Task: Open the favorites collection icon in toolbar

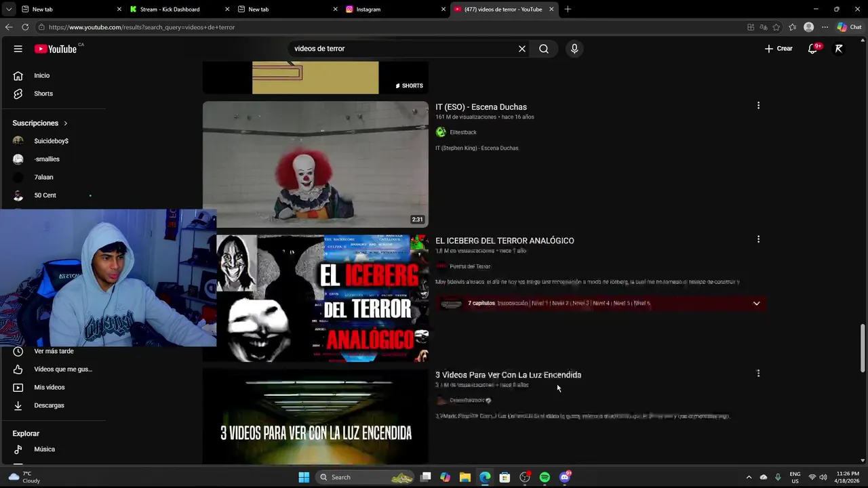Action: click(792, 27)
